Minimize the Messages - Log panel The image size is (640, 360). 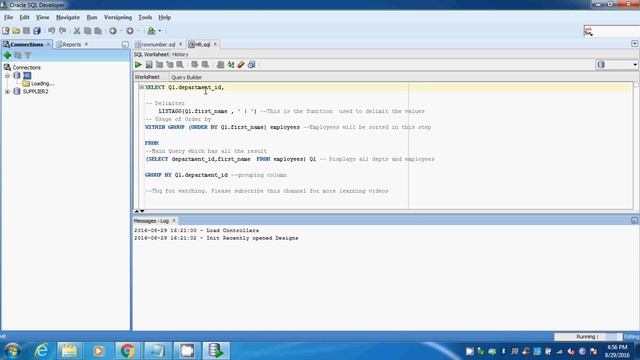click(634, 220)
